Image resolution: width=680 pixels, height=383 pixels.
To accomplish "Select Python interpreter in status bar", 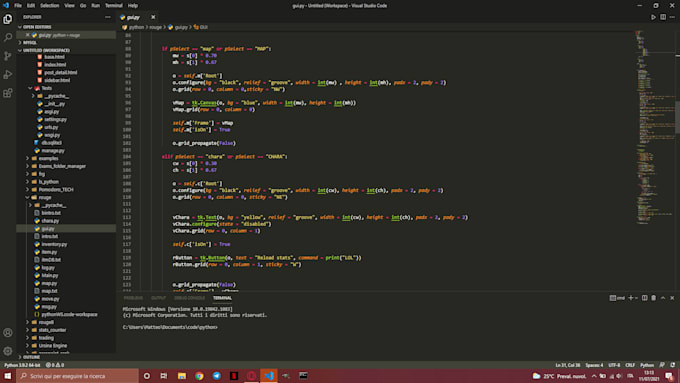I will [22, 365].
